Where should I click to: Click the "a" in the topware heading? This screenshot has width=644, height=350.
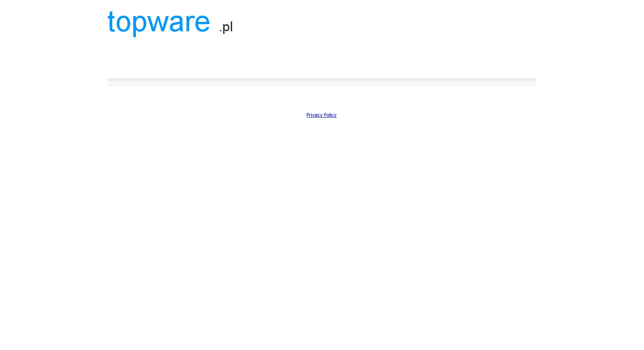[x=177, y=22]
